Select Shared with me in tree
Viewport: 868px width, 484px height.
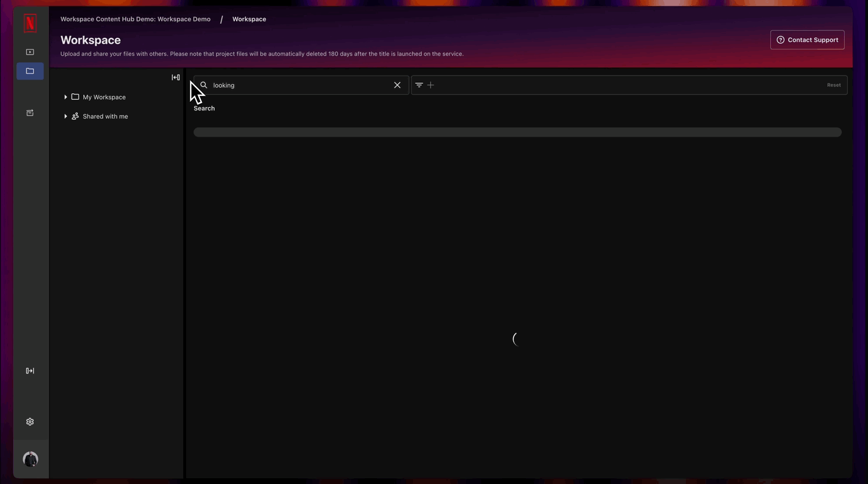(x=105, y=116)
